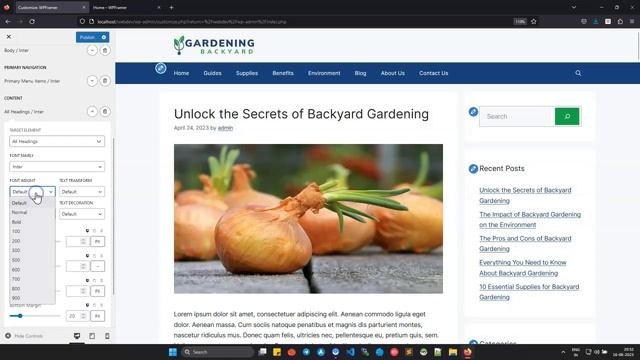The image size is (640, 360).
Task: Open the Supplies menu item
Action: pyautogui.click(x=247, y=73)
